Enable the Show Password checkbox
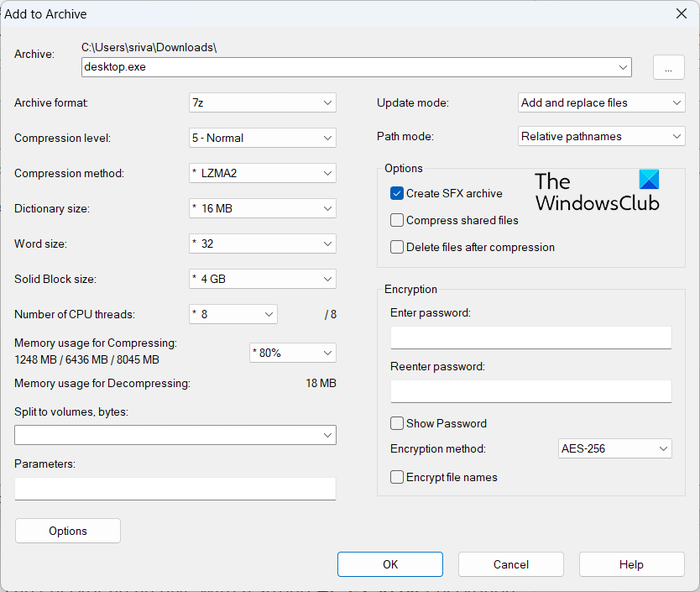This screenshot has height=592, width=700. coord(398,423)
